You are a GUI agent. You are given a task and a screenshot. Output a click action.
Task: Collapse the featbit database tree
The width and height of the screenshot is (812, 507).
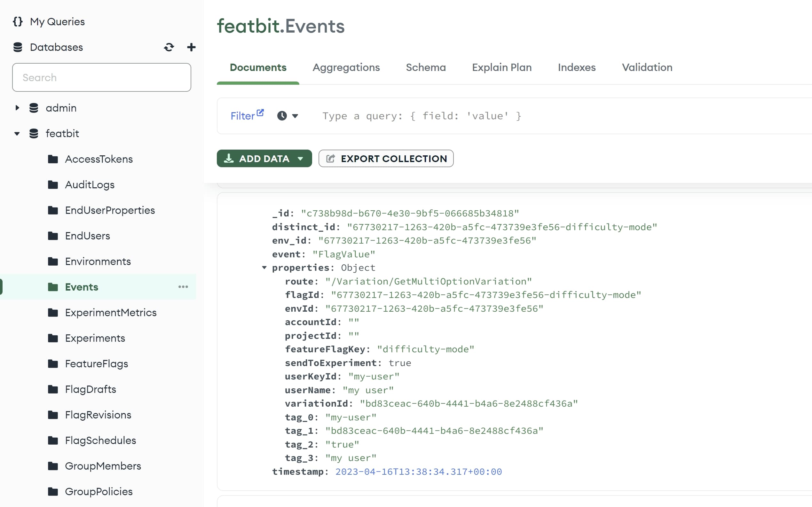click(17, 134)
